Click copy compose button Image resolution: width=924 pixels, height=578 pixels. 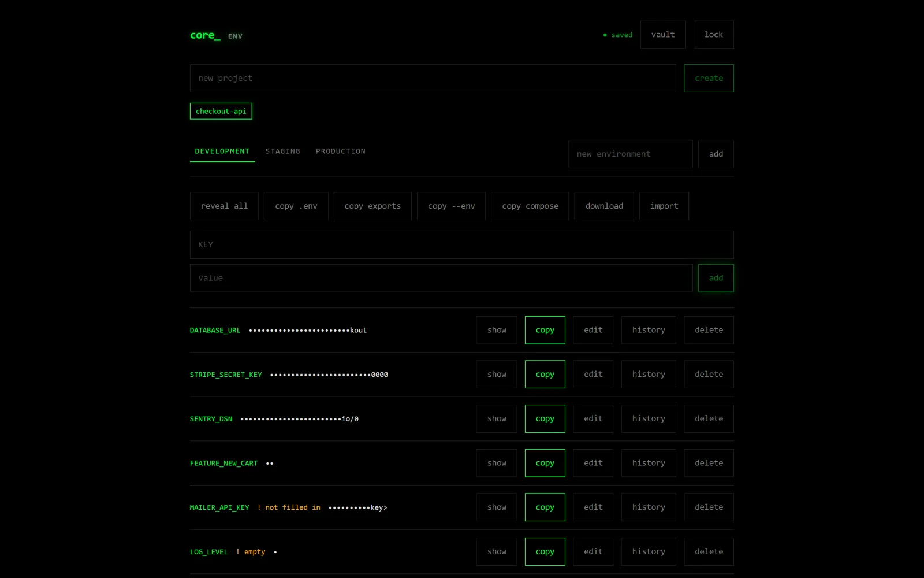(530, 206)
